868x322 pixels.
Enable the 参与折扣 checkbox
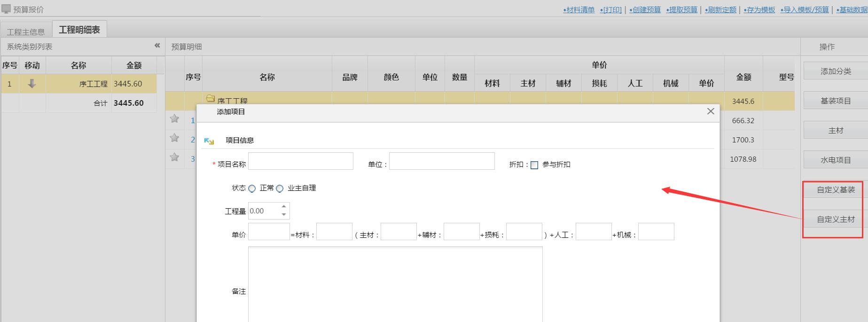click(x=534, y=165)
